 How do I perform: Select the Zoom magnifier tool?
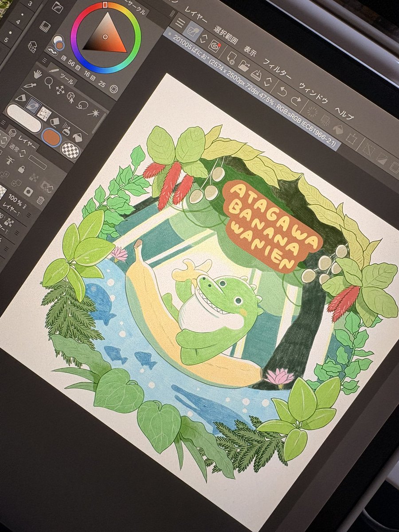click(49, 82)
